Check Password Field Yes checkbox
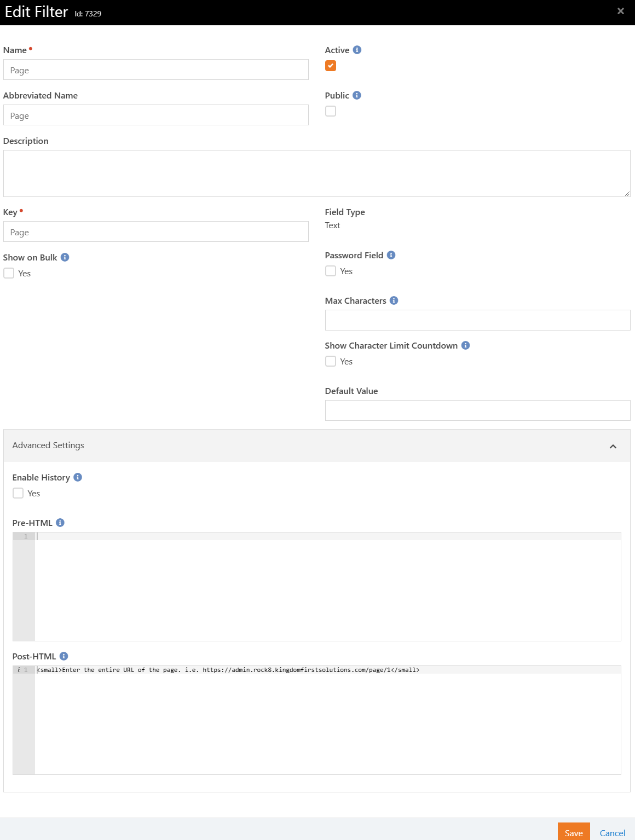Screen dimensions: 635x840 pyautogui.click(x=331, y=271)
